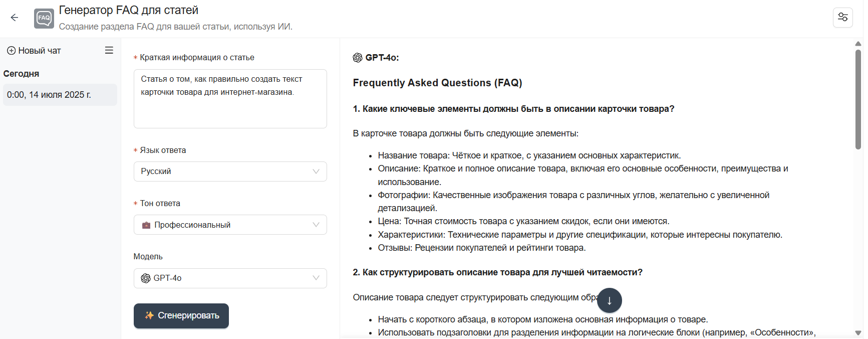Click the scrollbar up arrow
This screenshot has width=868, height=339.
tap(858, 44)
